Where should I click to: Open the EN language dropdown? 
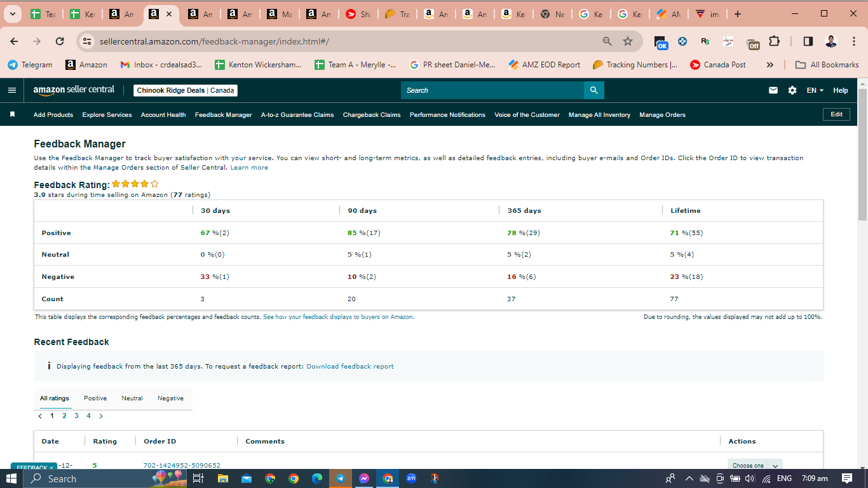[x=815, y=90]
